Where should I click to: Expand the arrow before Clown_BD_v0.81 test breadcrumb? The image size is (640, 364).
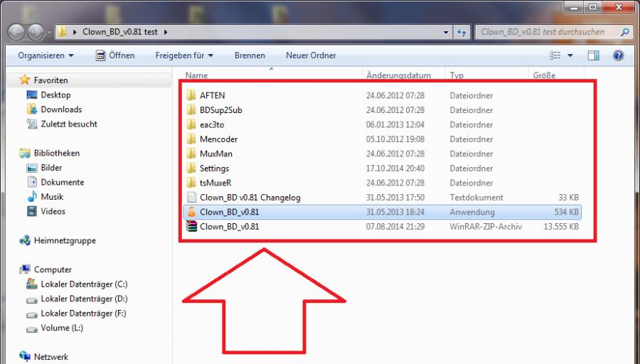coord(75,32)
